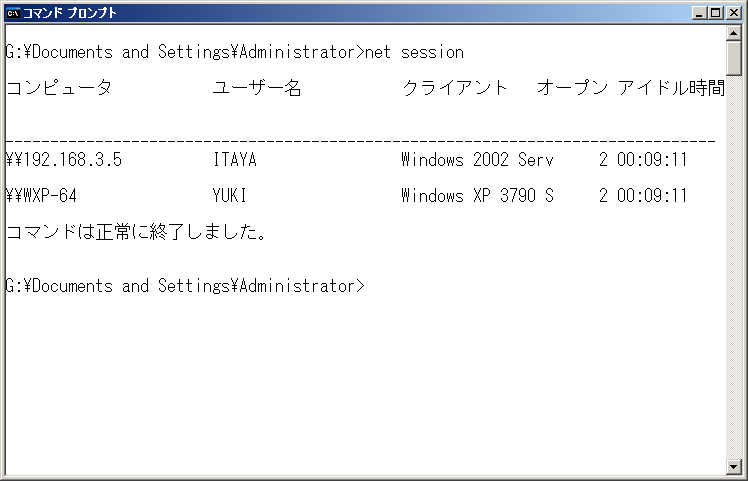Click the ユーザー名 column header
This screenshot has width=748, height=481.
[x=257, y=88]
